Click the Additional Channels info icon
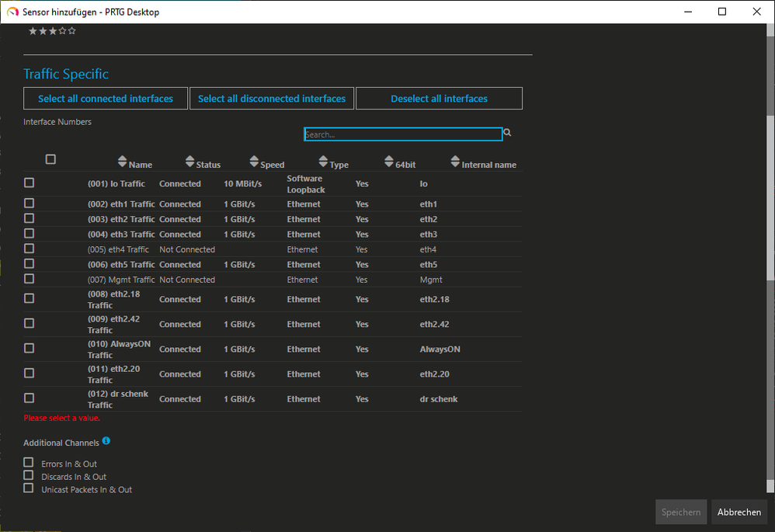The width and height of the screenshot is (775, 532). coord(106,441)
